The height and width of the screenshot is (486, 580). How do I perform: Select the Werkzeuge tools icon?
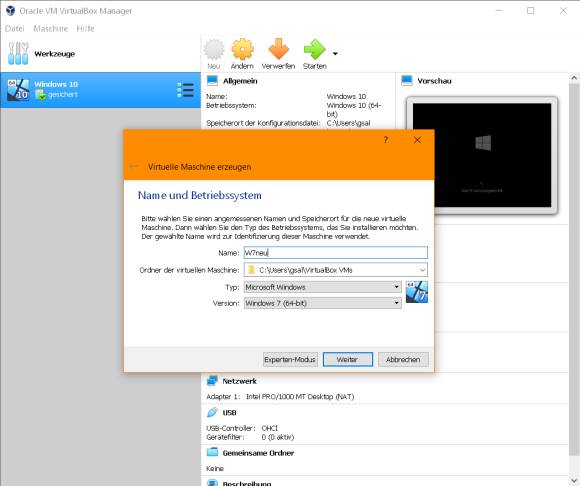(x=18, y=53)
